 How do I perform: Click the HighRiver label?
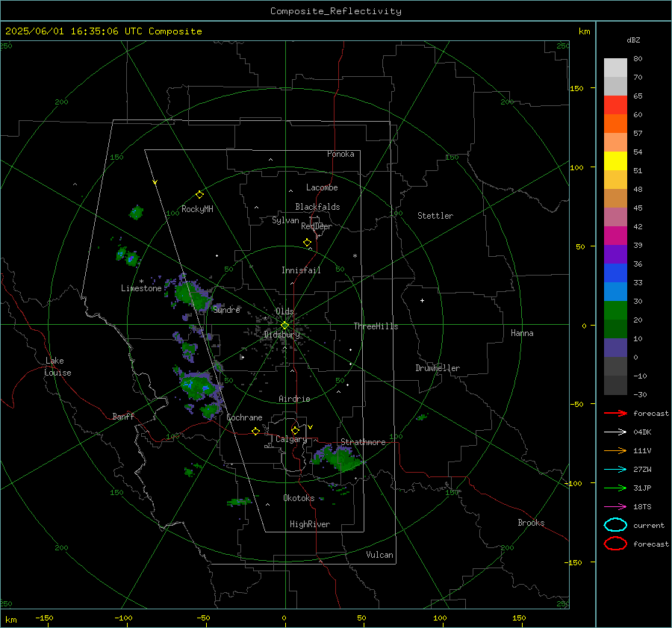tap(310, 524)
